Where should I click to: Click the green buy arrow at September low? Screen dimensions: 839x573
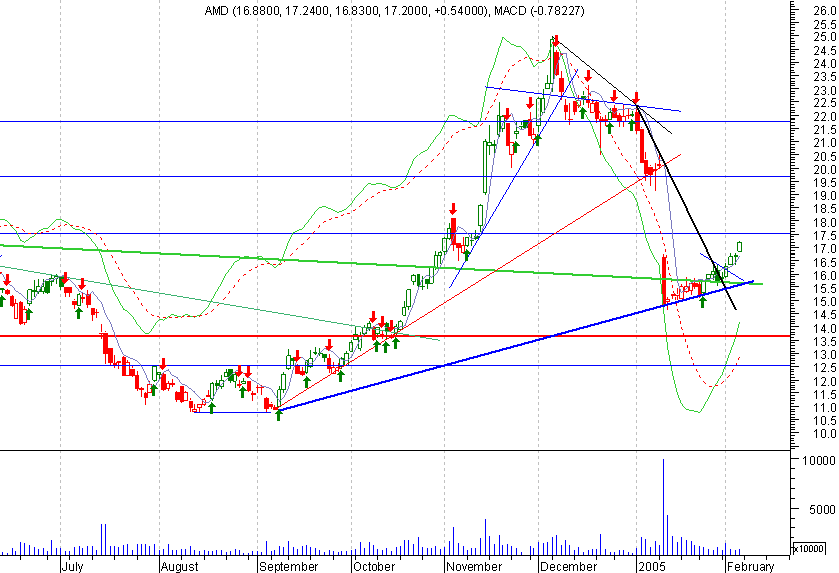pos(278,415)
